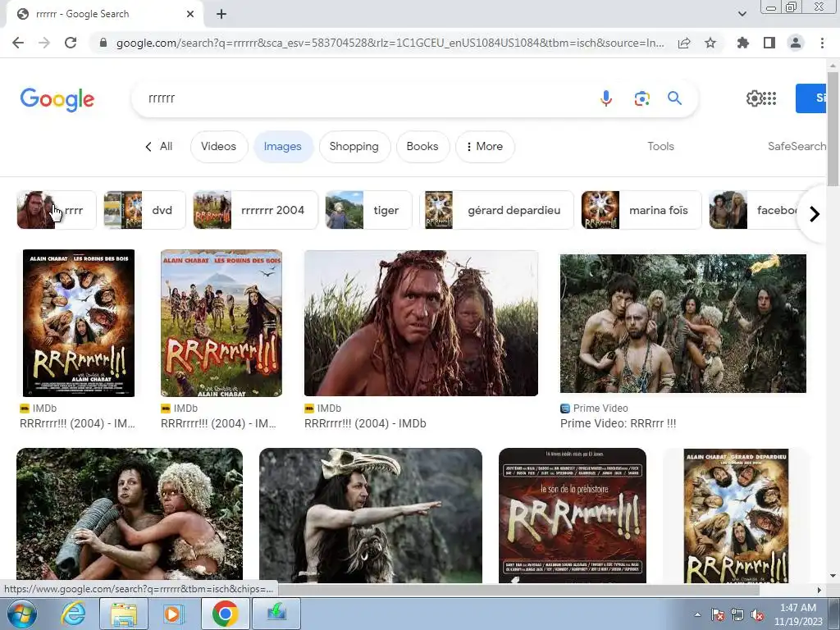
Task: Click the horizontal scrollbar right arrow
Action: pos(819,590)
